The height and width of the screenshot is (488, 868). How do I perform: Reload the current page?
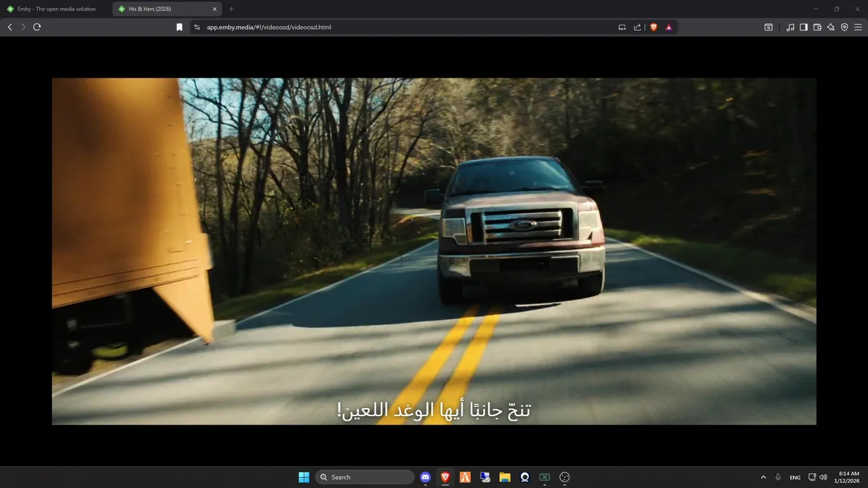pyautogui.click(x=37, y=27)
